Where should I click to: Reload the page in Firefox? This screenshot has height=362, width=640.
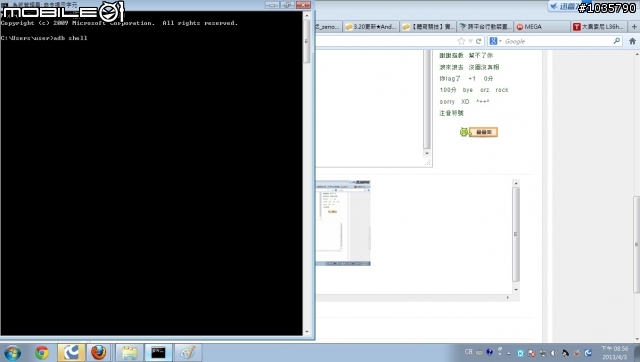point(478,41)
